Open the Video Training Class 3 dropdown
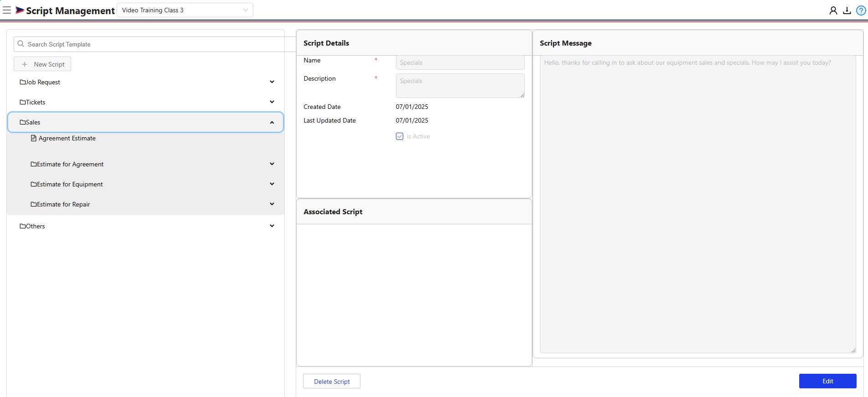 185,10
